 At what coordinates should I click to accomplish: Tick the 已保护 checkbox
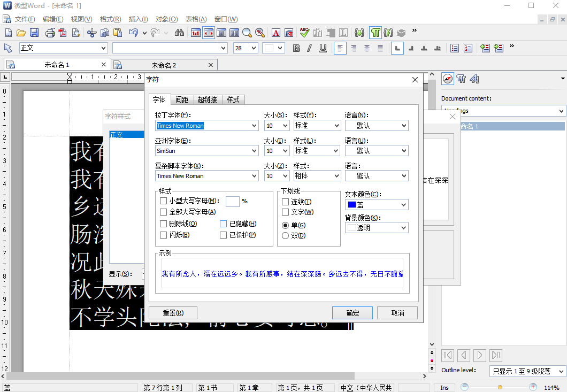coord(224,235)
